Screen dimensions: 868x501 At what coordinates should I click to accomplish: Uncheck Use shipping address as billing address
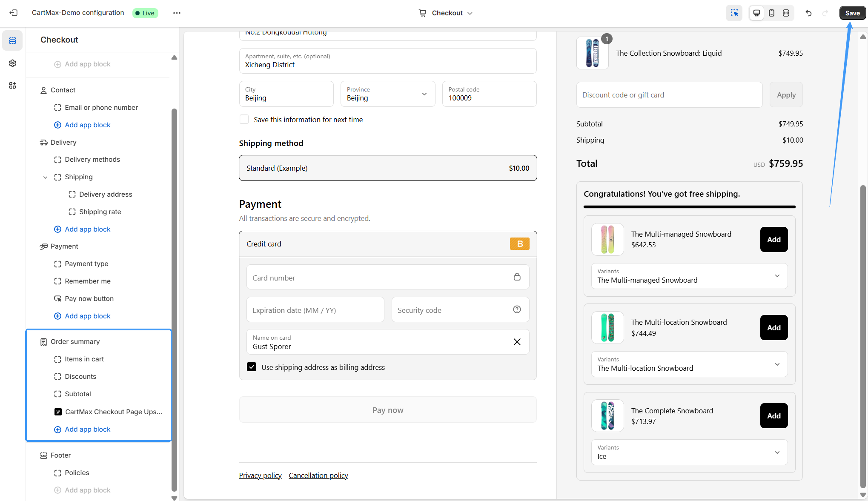pyautogui.click(x=252, y=367)
